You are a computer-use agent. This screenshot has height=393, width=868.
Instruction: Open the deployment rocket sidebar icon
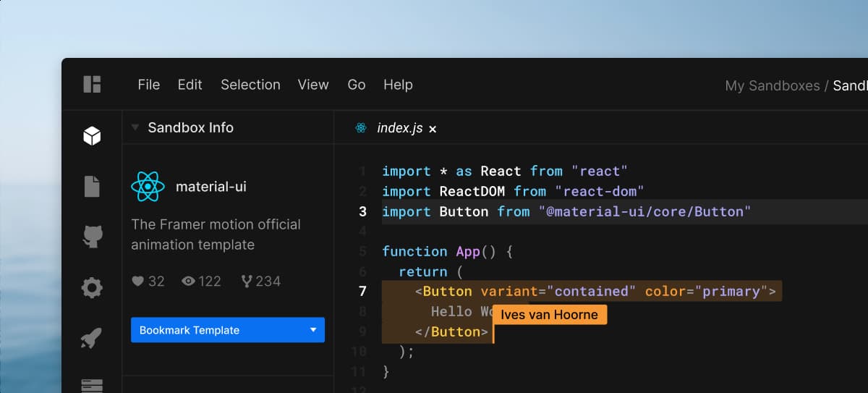[92, 338]
